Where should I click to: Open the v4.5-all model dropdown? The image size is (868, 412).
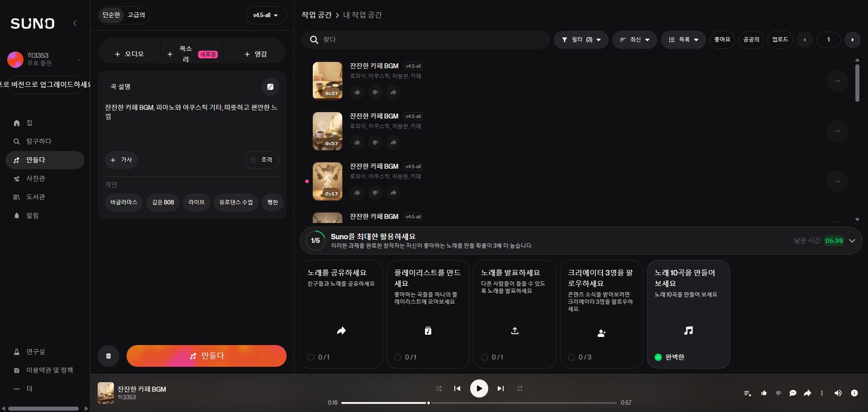coord(266,15)
